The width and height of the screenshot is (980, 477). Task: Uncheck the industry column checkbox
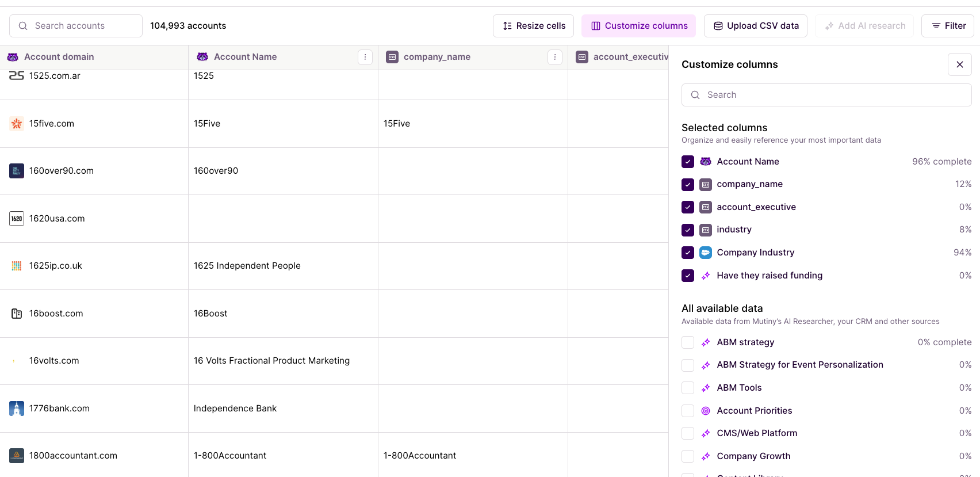(688, 230)
